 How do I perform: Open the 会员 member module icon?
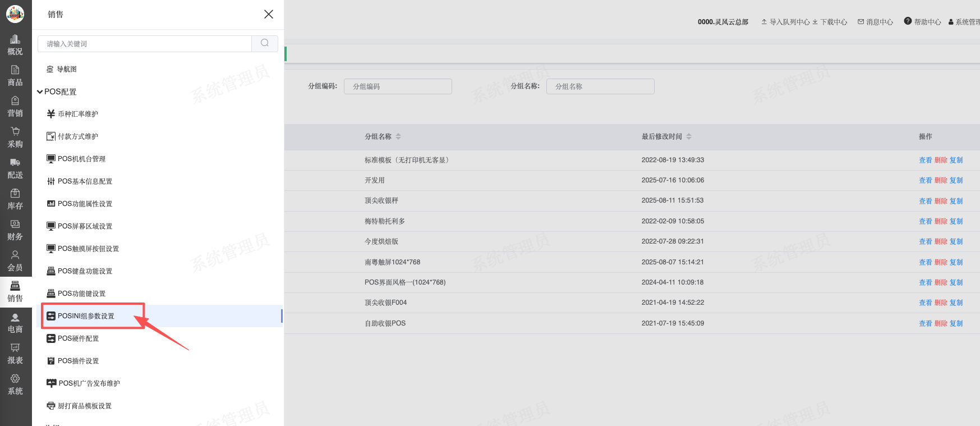coord(15,255)
